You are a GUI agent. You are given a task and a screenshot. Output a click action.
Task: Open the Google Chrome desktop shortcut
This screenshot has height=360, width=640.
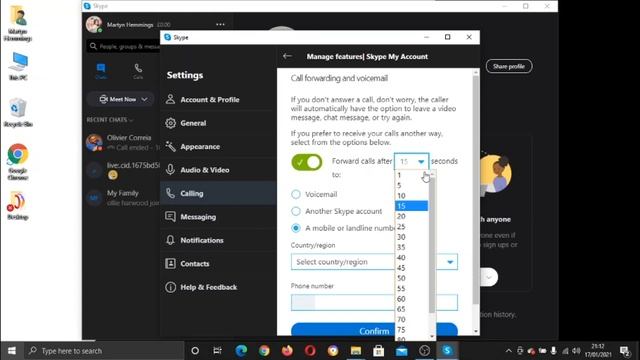(x=18, y=162)
